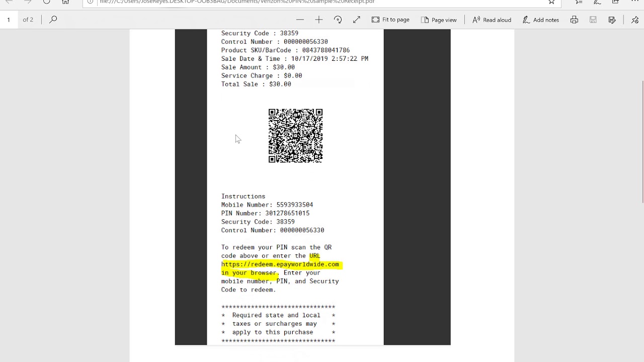Click the 'Code to redeem.' line
644x362 pixels.
click(x=249, y=290)
